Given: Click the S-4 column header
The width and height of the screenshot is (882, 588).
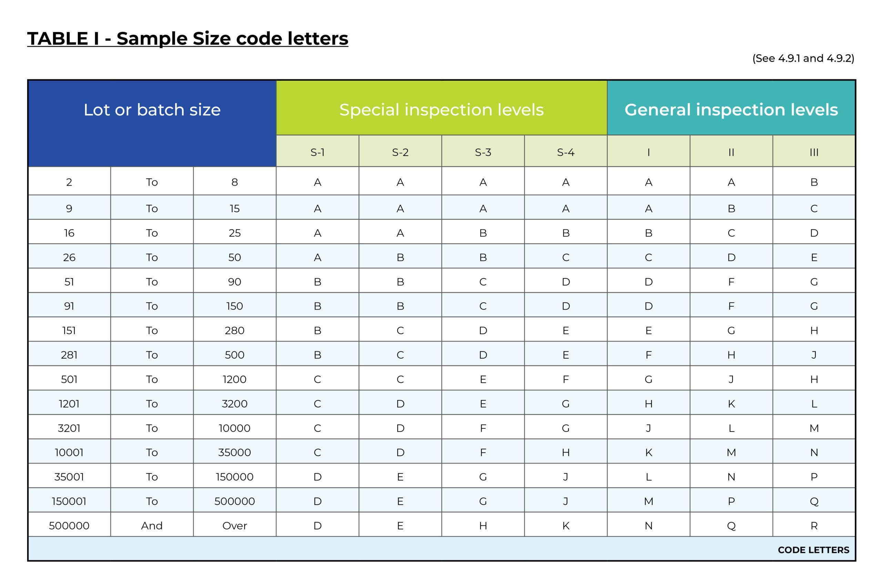Looking at the screenshot, I should tap(565, 152).
